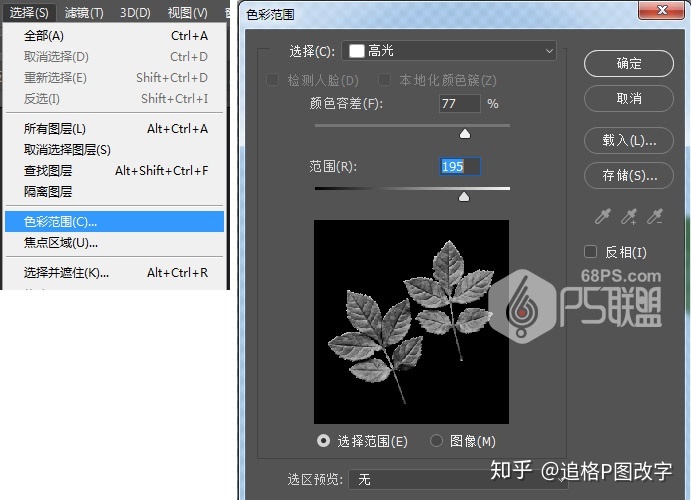Image resolution: width=691 pixels, height=500 pixels.
Task: Choose 全部(A) from the Select menu
Action: point(115,36)
